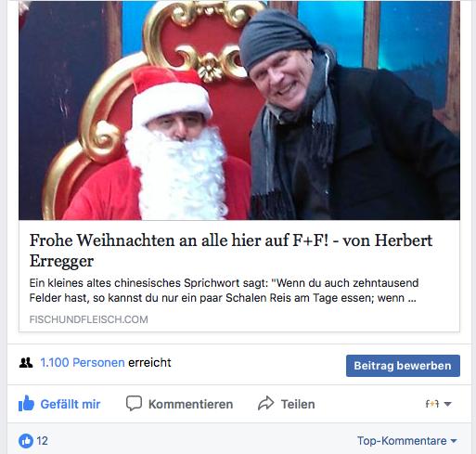The width and height of the screenshot is (476, 454).
Task: Click the arrow next to Top-Kommentare
Action: coord(454,441)
